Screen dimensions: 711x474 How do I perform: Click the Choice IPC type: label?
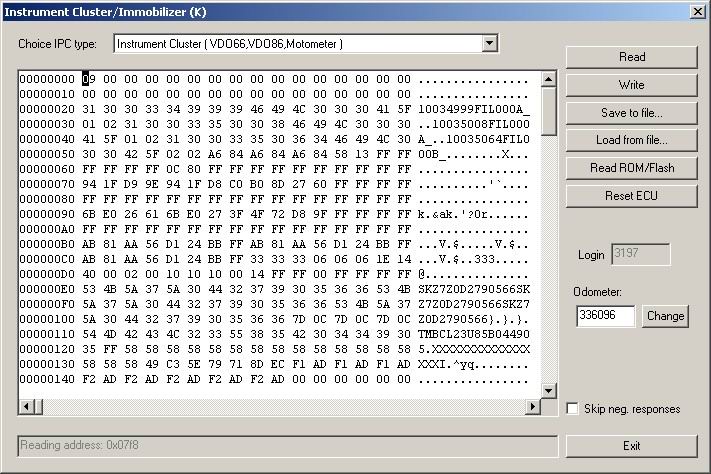pyautogui.click(x=57, y=44)
